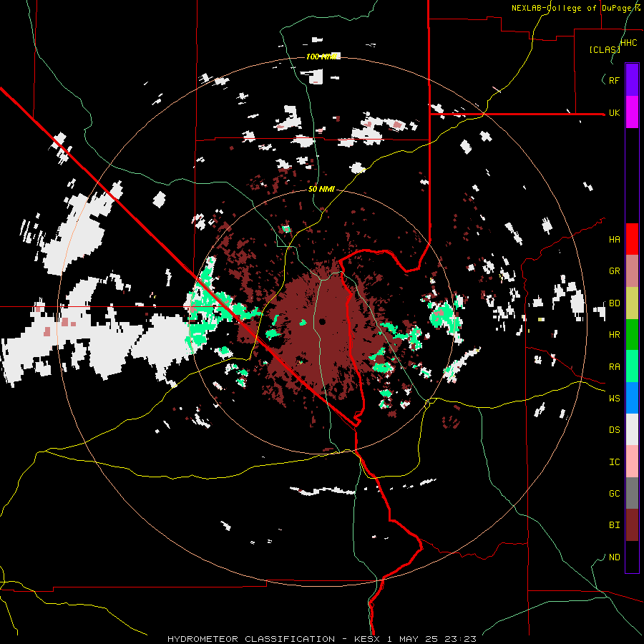Click the HR legend label
This screenshot has width=644, height=644.
[x=614, y=335]
